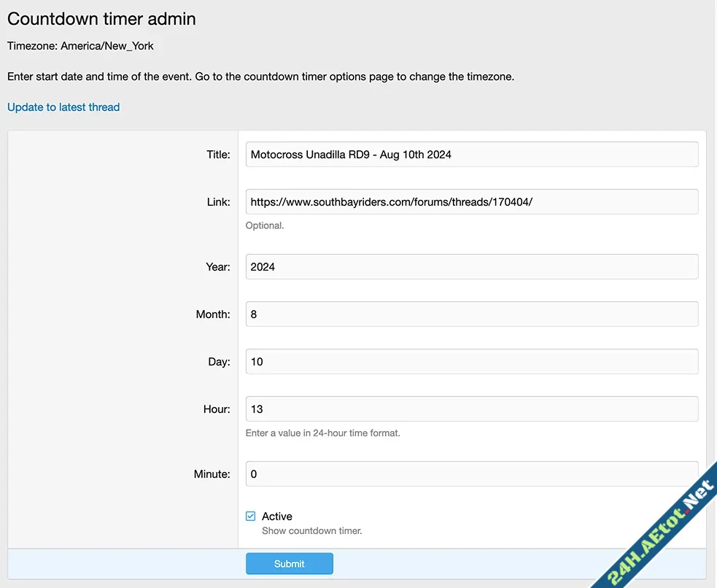Select the Year field showing 2024
717x588 pixels.
(x=471, y=266)
